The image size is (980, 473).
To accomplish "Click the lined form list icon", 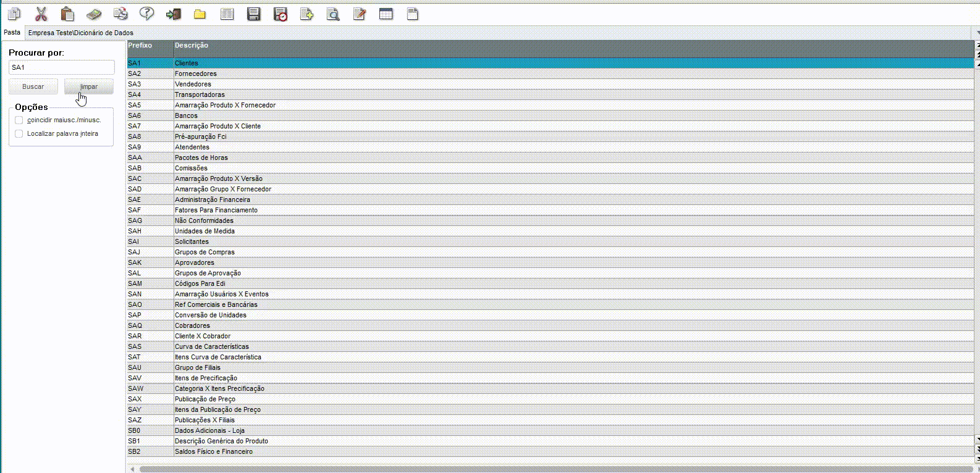I will 227,14.
